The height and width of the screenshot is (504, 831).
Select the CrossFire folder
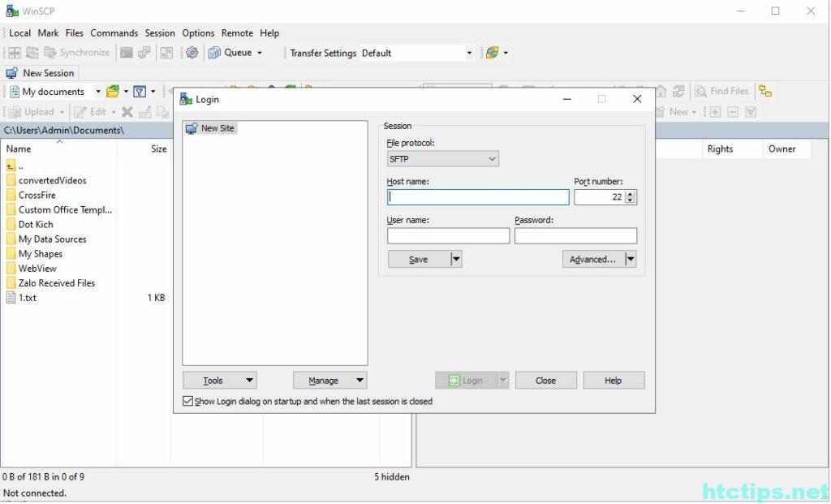point(37,195)
